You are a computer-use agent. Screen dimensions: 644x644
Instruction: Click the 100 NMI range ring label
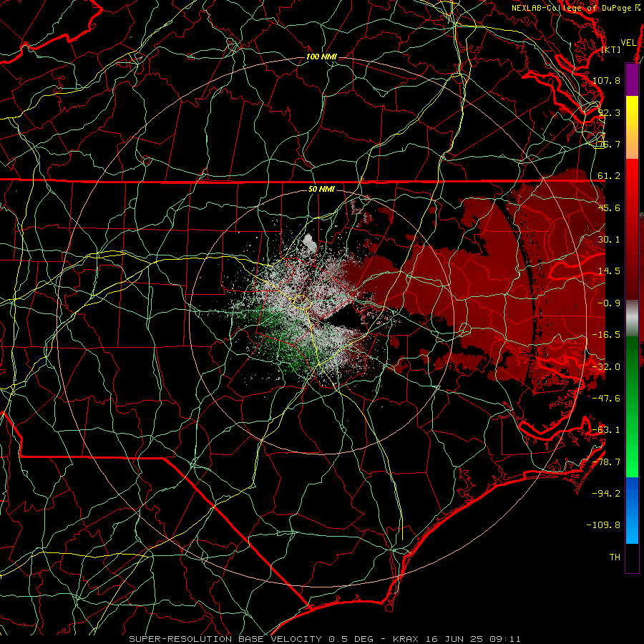click(x=321, y=57)
